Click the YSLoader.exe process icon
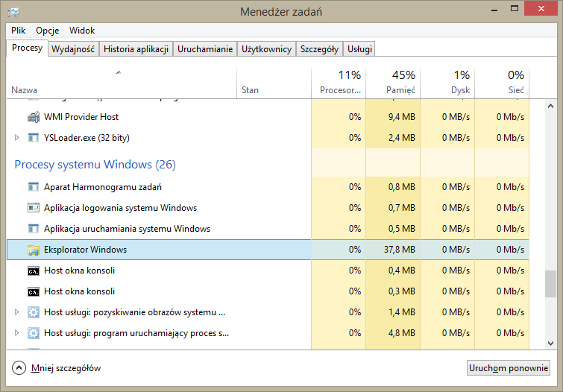 coord(34,138)
